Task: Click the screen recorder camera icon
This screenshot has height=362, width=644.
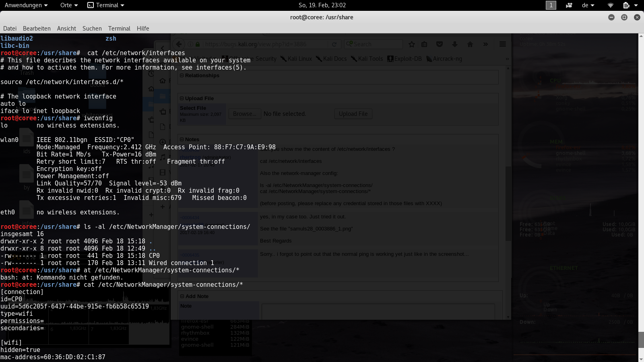Action: [x=569, y=5]
